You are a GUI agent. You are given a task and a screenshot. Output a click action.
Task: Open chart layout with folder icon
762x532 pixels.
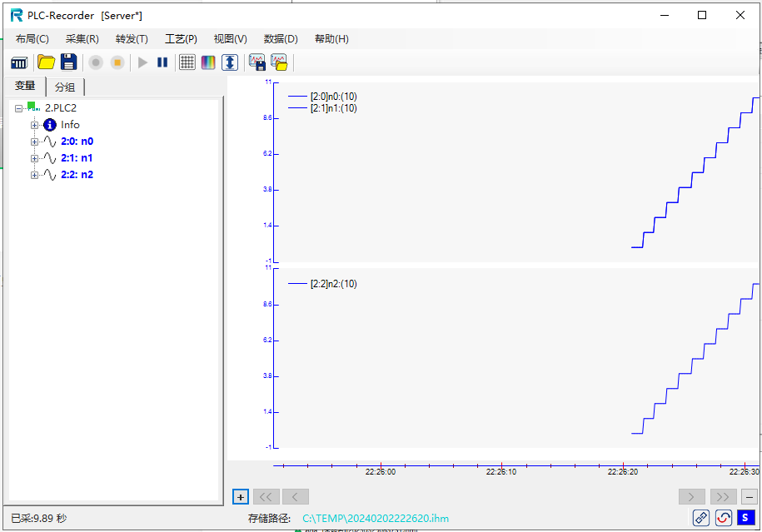(279, 62)
